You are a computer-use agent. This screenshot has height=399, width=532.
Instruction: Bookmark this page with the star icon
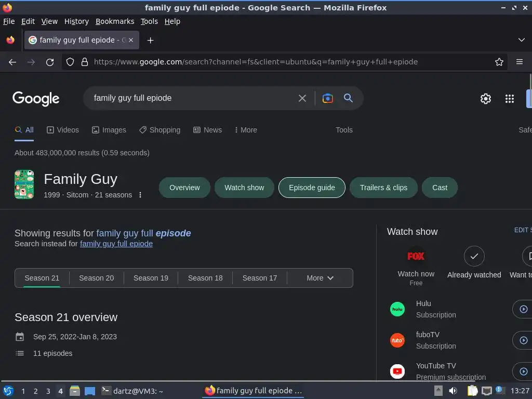coord(499,62)
